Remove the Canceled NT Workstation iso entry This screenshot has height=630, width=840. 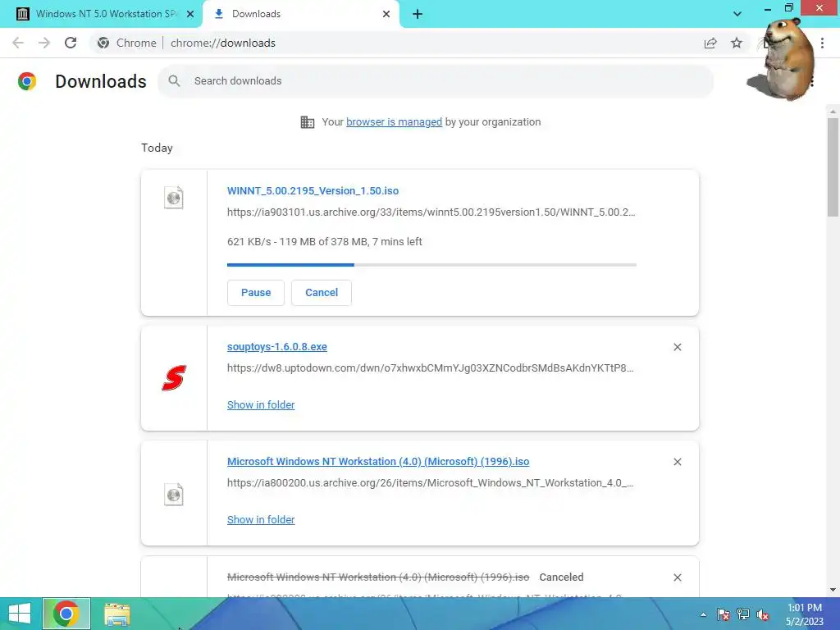coord(677,577)
